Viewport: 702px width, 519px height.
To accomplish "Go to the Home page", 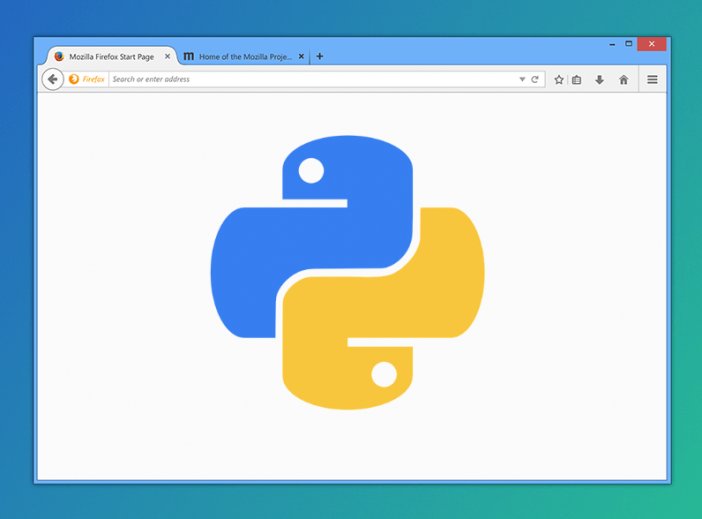I will 624,79.
